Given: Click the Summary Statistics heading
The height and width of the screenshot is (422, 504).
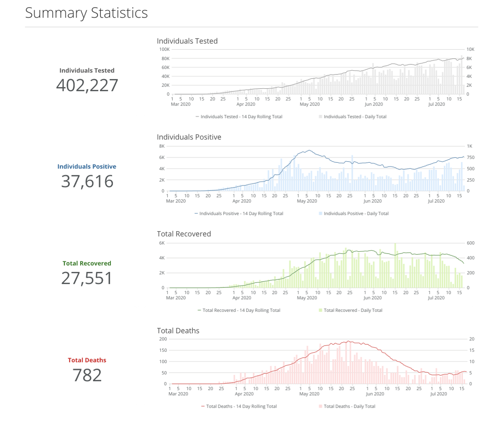Looking at the screenshot, I should point(87,13).
